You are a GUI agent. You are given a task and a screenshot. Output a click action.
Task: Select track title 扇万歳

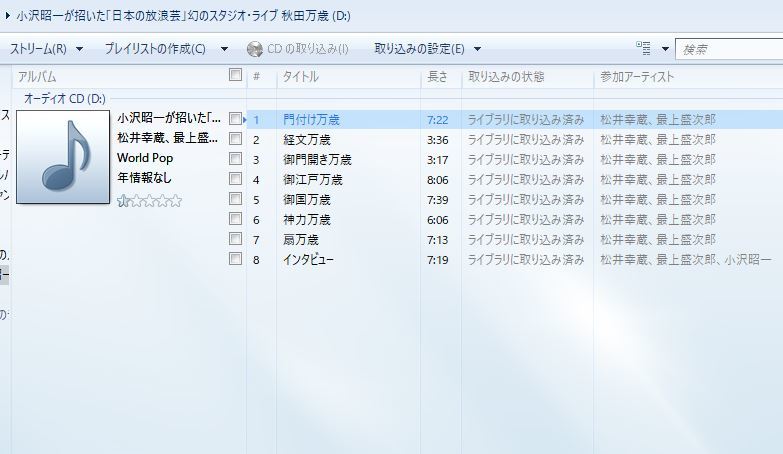click(x=301, y=240)
